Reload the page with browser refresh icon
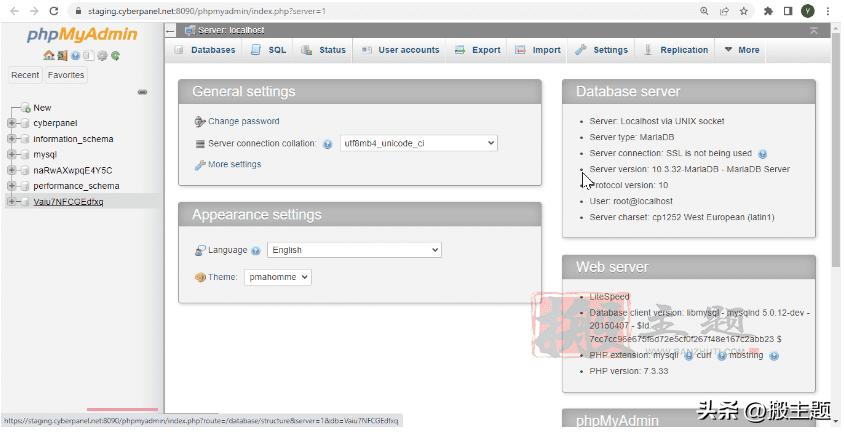The width and height of the screenshot is (844, 434). pos(53,11)
